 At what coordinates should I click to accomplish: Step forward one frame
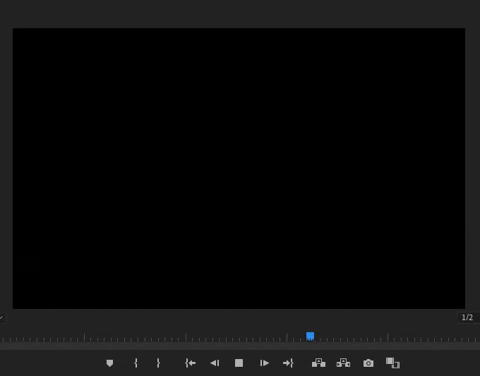(264, 363)
